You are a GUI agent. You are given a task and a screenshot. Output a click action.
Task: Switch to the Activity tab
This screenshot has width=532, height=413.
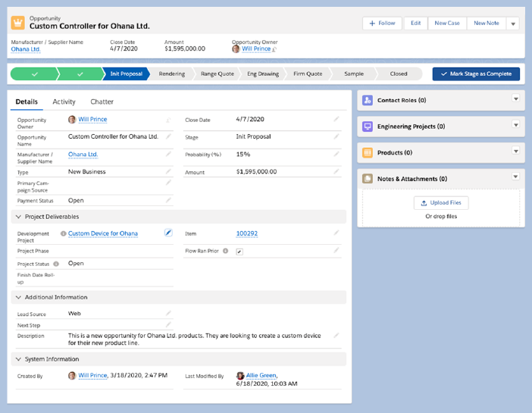tap(64, 102)
